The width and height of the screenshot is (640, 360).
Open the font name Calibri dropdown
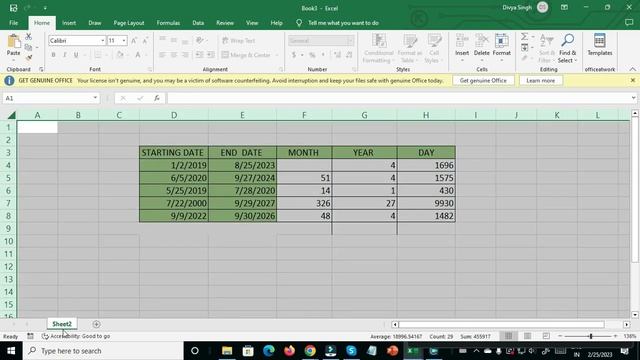[x=102, y=40]
